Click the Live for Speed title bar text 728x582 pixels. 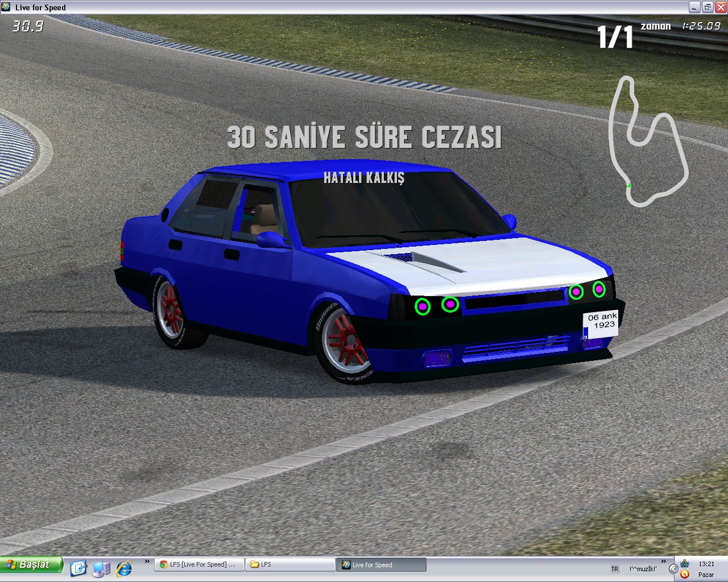[40, 7]
